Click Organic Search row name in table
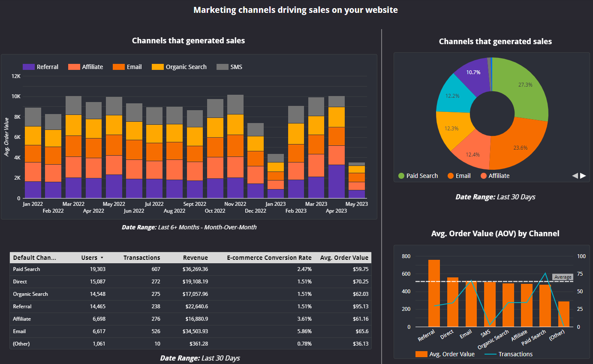593x364 pixels. 30,294
